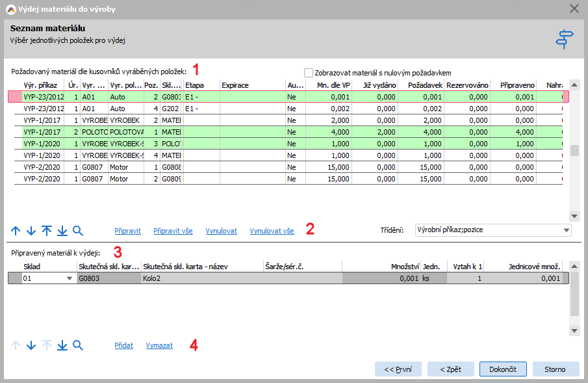588x383 pixels.
Task: Click the Dokončit button
Action: [x=503, y=369]
